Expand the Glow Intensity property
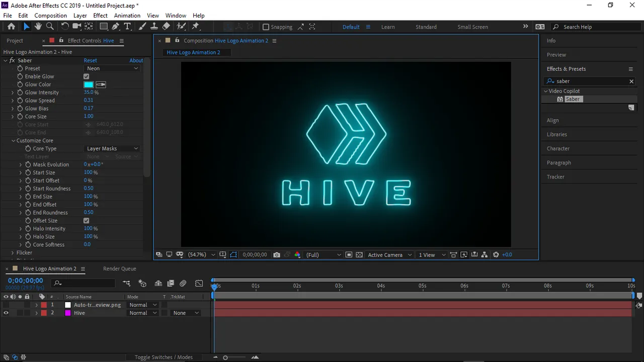 [x=13, y=93]
